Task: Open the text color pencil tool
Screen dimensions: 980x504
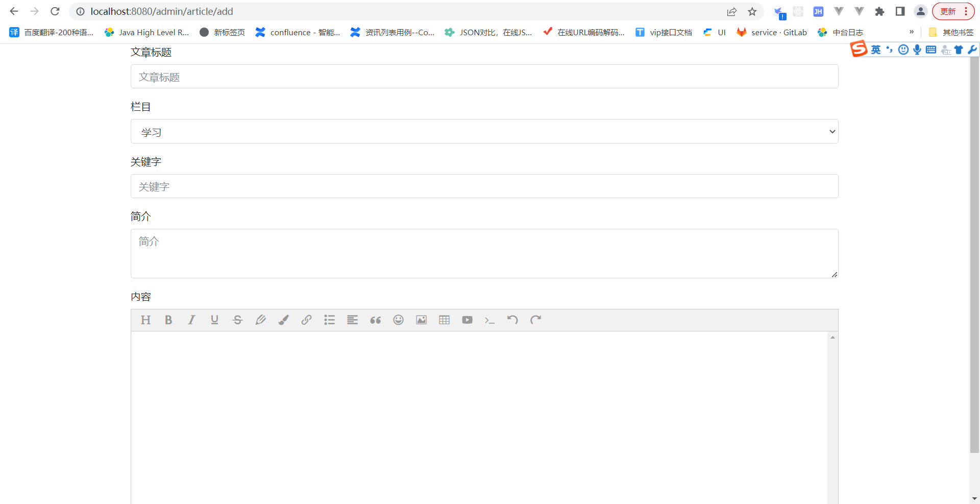Action: pos(260,320)
